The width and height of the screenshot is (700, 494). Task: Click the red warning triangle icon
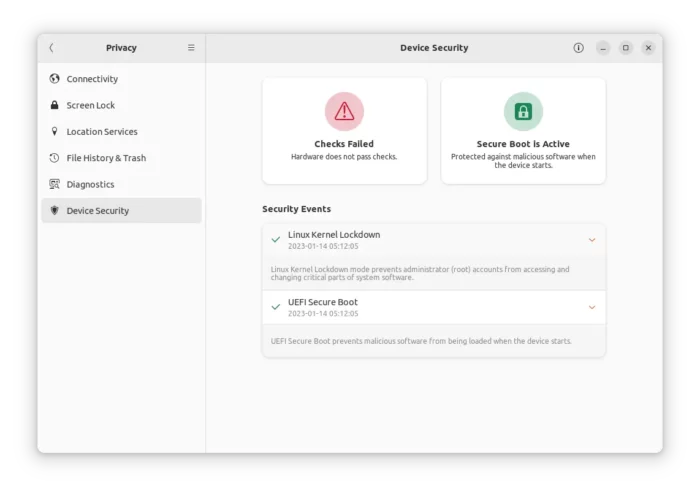[x=344, y=111]
